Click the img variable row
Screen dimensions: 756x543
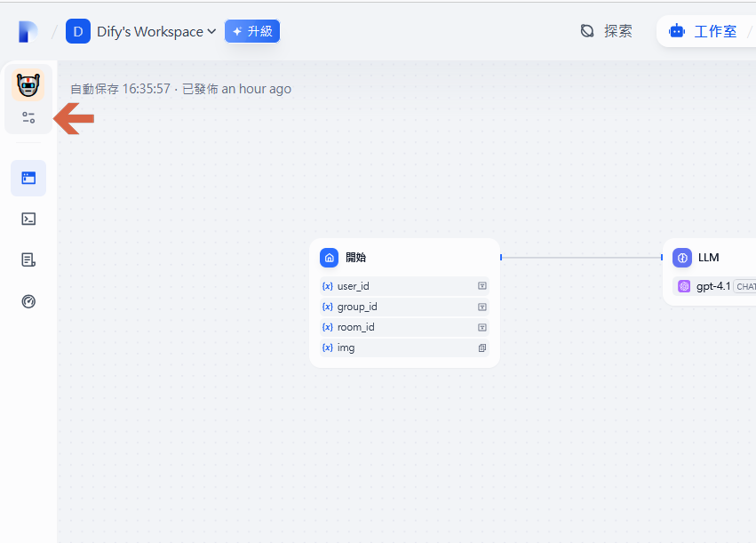(x=404, y=347)
